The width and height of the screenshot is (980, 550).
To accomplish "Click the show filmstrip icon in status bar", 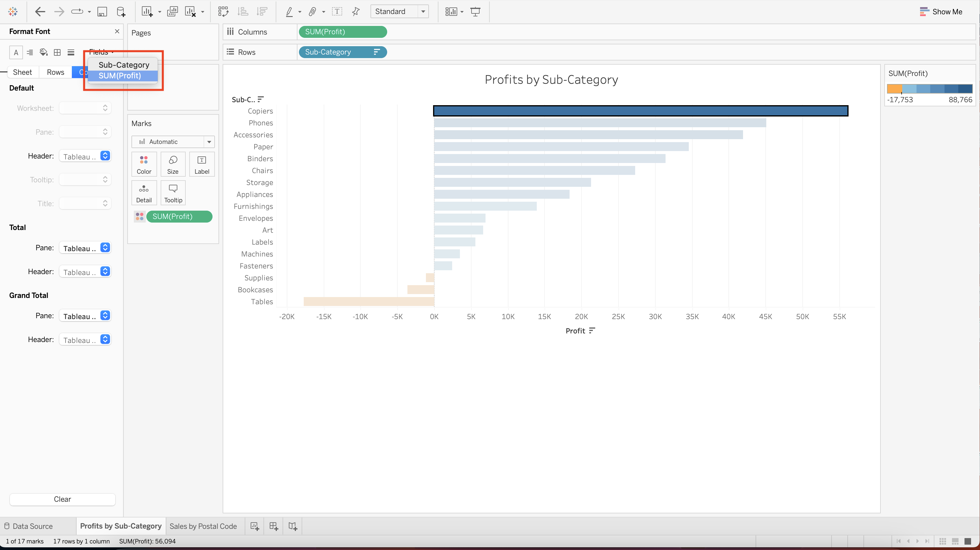I will pos(955,541).
